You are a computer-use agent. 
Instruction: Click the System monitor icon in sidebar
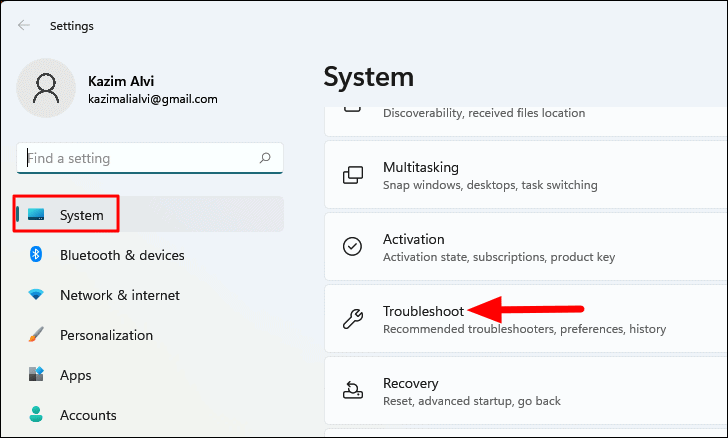[x=36, y=215]
